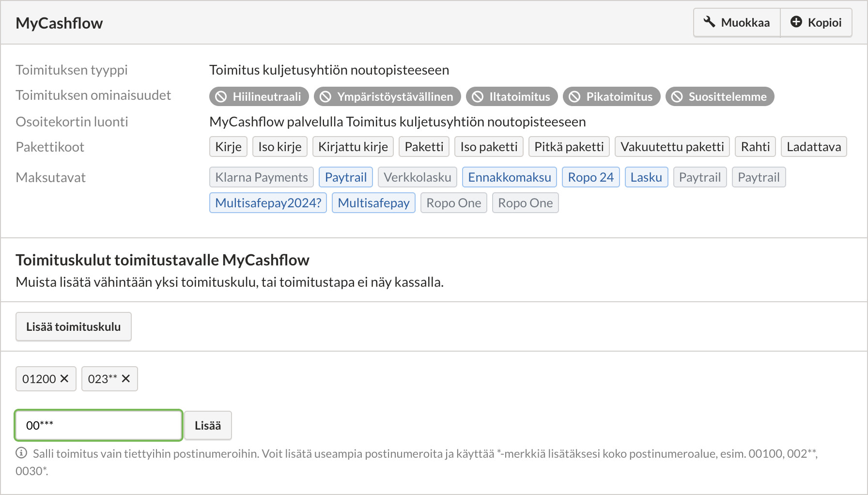Click the Pitkä paketti size tag
The height and width of the screenshot is (495, 868).
point(569,147)
